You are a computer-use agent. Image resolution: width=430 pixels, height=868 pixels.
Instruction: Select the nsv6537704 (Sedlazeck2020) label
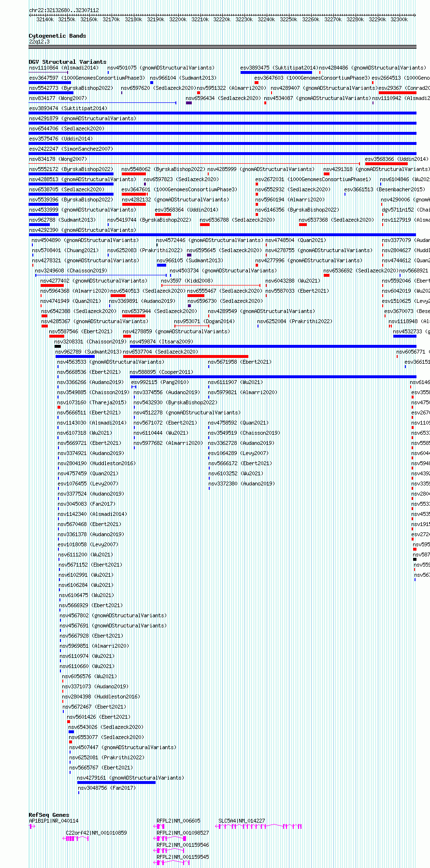tap(160, 352)
